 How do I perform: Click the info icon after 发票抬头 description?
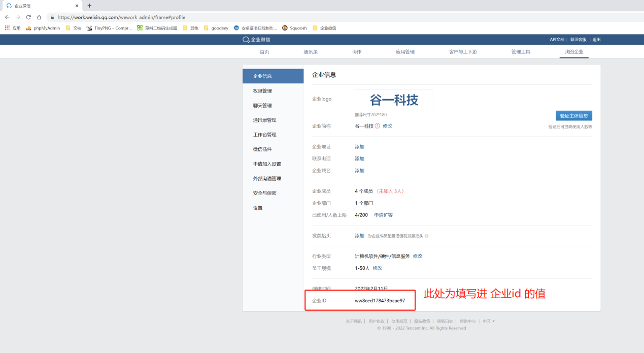(427, 235)
